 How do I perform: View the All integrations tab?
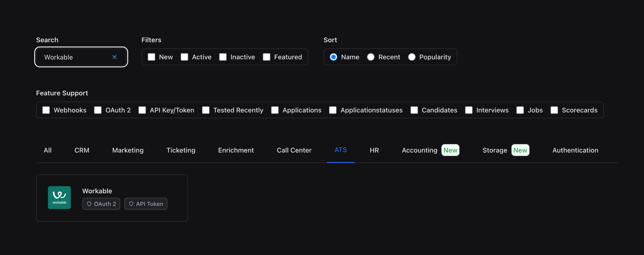[x=48, y=150]
